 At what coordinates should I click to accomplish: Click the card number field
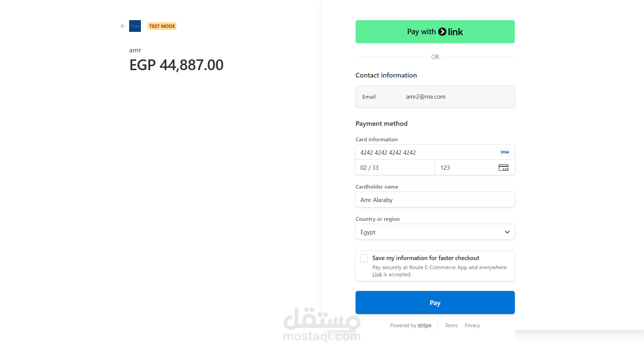(426, 153)
